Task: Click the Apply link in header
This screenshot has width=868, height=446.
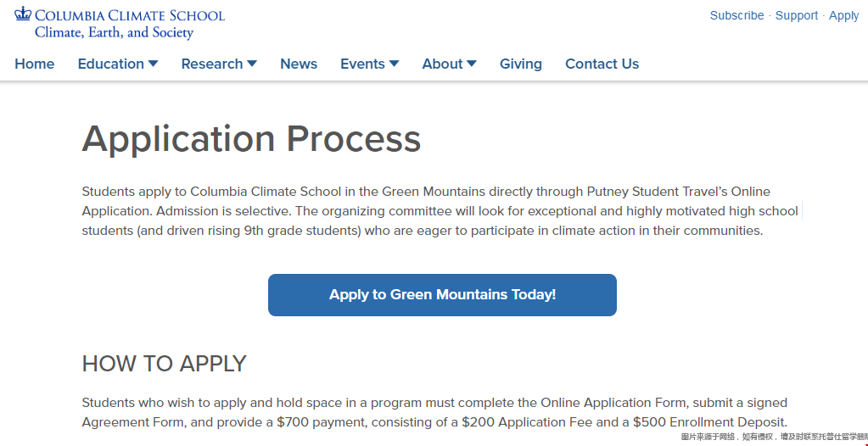Action: 843,15
